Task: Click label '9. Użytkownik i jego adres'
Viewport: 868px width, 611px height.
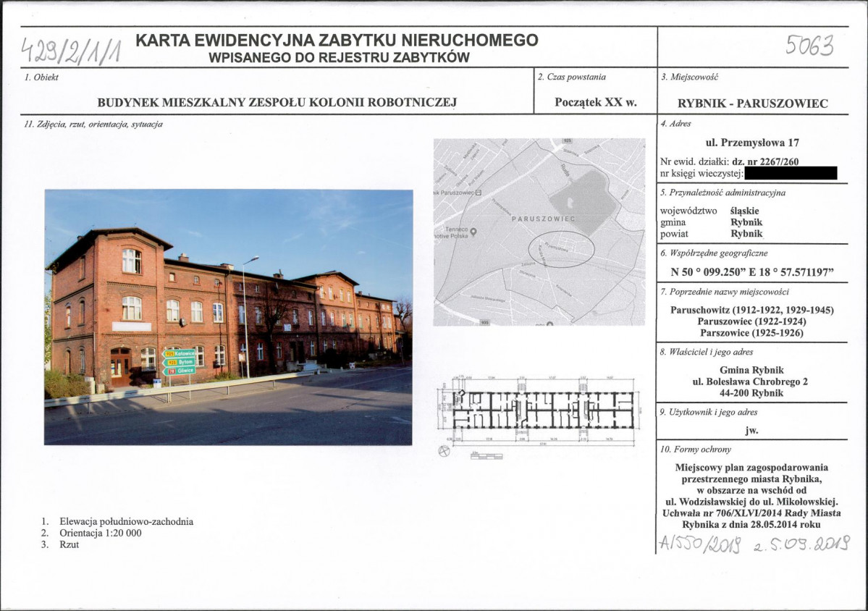Action: (x=709, y=413)
